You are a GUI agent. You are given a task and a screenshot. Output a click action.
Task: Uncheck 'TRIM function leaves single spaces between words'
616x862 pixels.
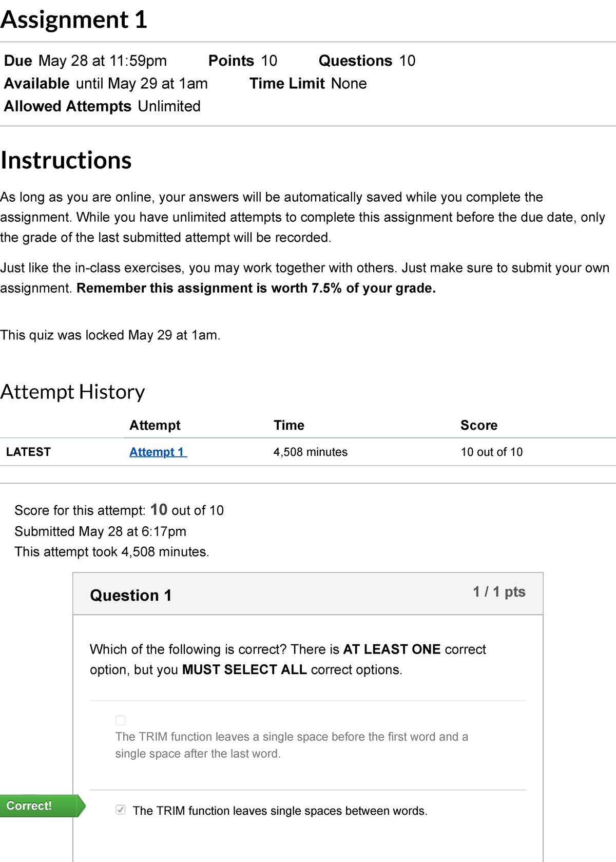point(120,810)
